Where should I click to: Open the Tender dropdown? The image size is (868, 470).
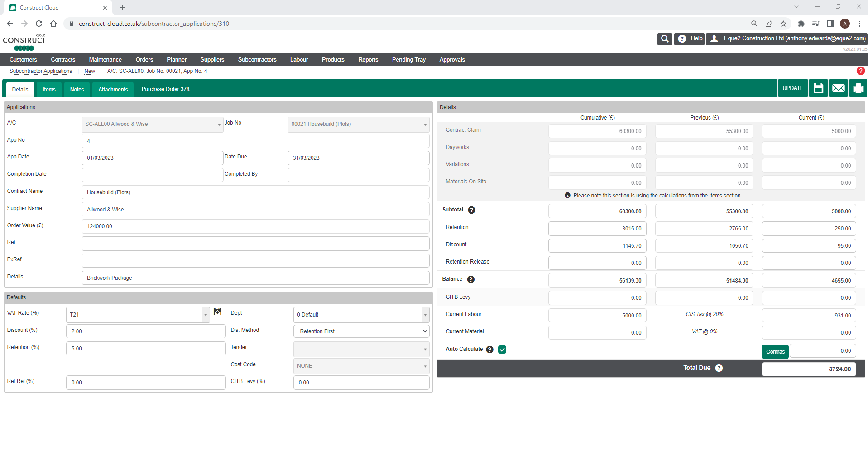pos(361,349)
